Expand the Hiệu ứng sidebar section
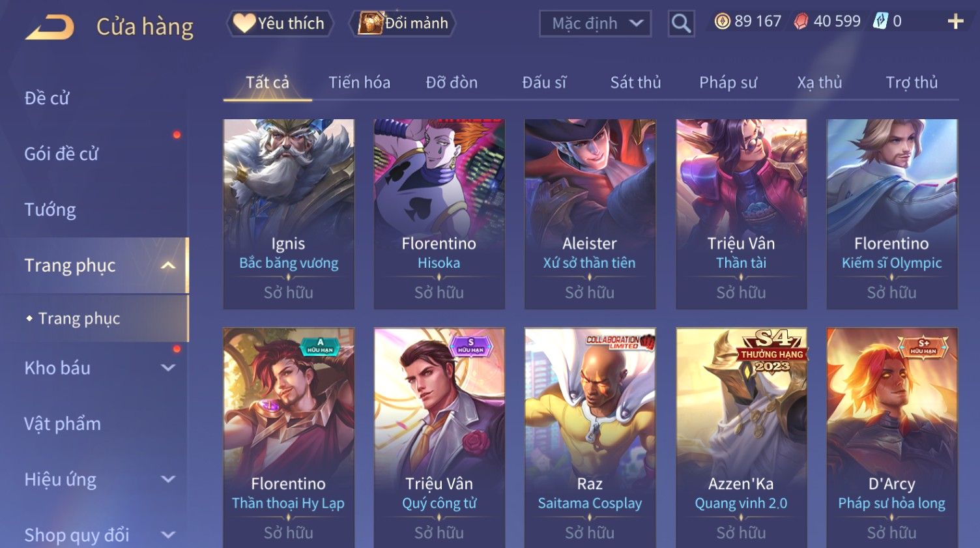 (x=168, y=479)
